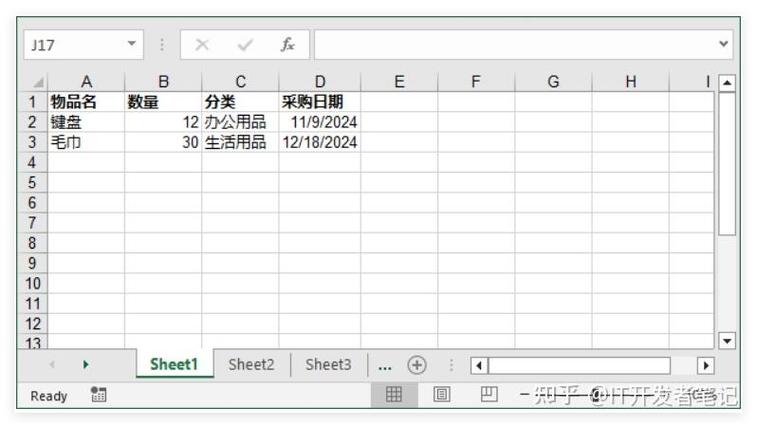
Task: Click the Name Box showing J17
Action: pos(84,45)
